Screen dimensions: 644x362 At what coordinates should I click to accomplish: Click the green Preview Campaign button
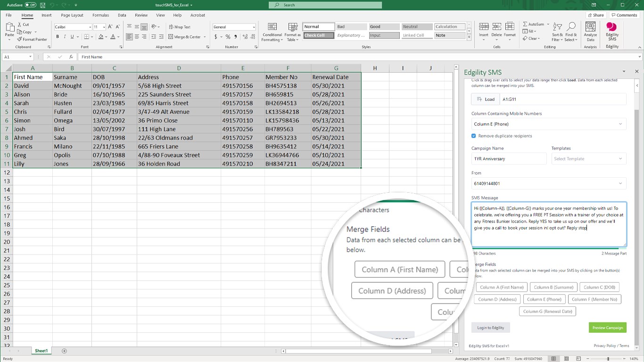click(607, 328)
